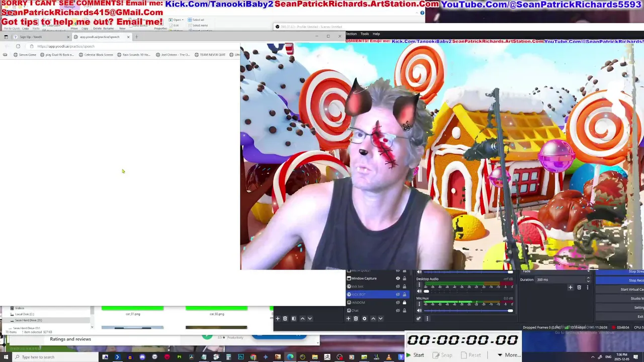Select the rANDOM source row
The image size is (644, 362).
377,303
